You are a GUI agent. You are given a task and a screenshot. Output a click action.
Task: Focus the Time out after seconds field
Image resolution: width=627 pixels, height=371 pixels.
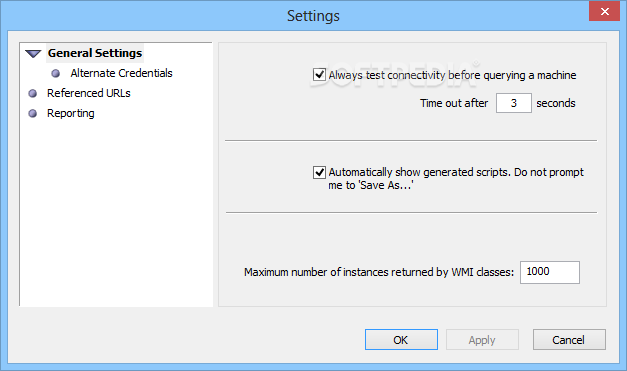pyautogui.click(x=514, y=103)
